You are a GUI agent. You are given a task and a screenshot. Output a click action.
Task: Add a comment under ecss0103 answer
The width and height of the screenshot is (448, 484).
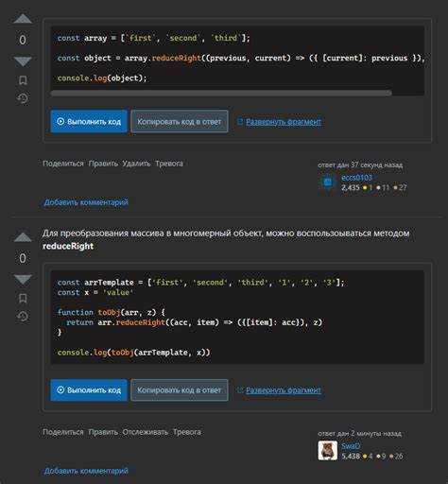(86, 202)
